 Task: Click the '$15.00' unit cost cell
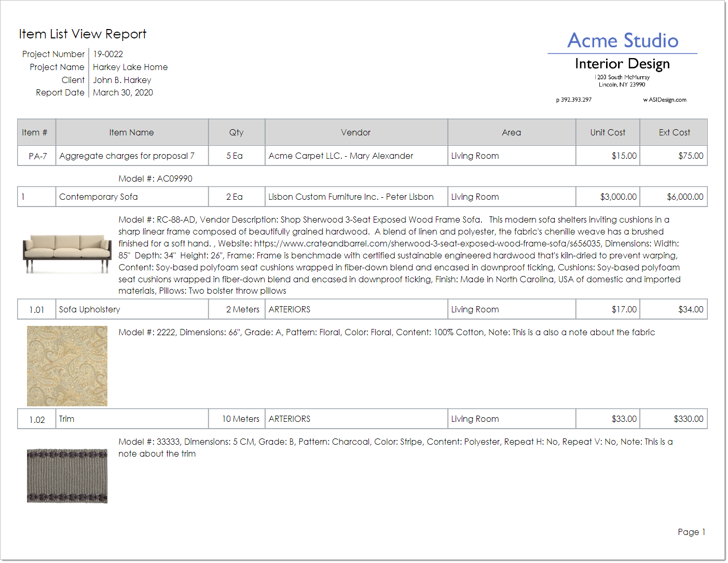tap(608, 156)
